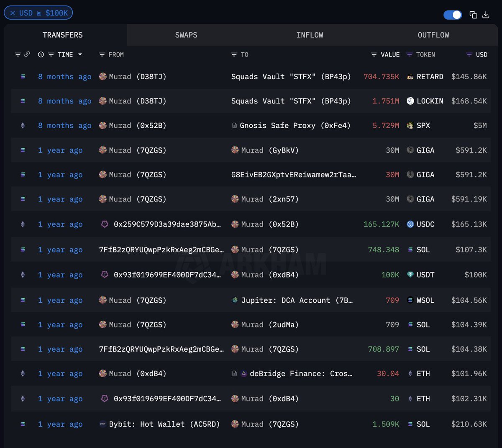The width and height of the screenshot is (502, 448).
Task: Click the Jupiter icon in the DCA Account row
Action: pos(235,300)
